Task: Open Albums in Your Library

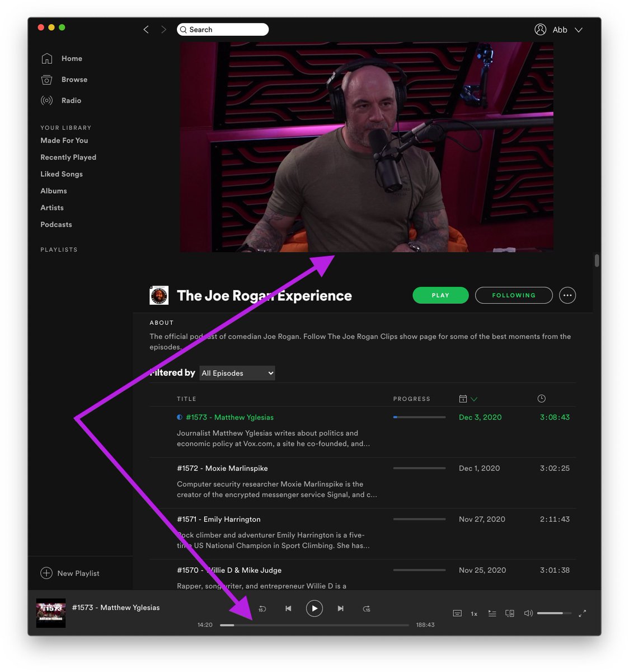Action: 54,191
